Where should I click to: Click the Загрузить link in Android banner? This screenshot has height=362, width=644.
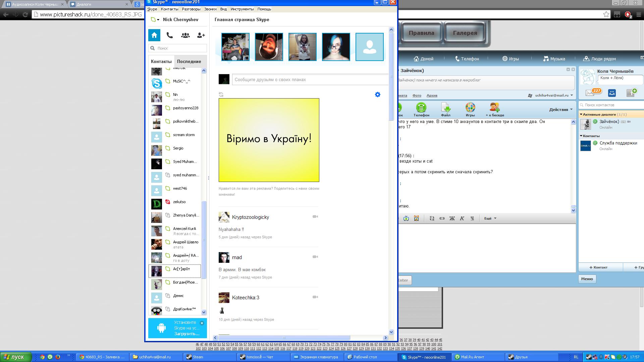coord(186,334)
